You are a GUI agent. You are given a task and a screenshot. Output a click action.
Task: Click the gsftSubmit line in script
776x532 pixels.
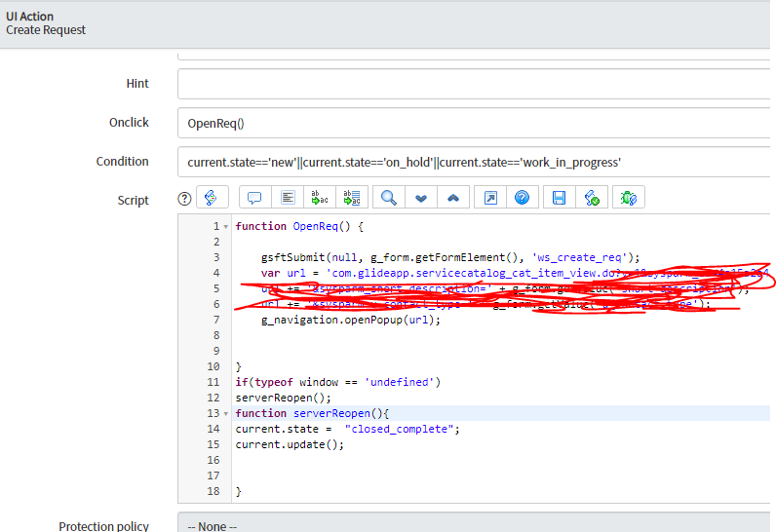450,257
